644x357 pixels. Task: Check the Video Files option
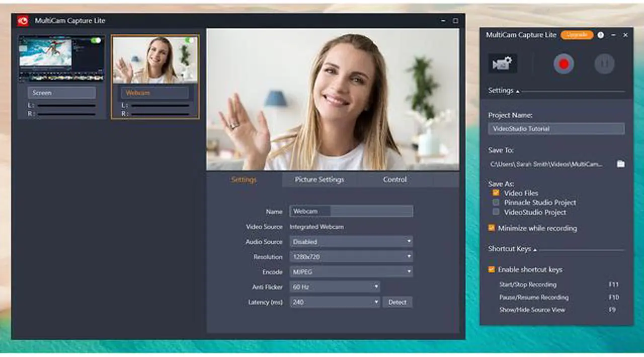[x=496, y=193]
